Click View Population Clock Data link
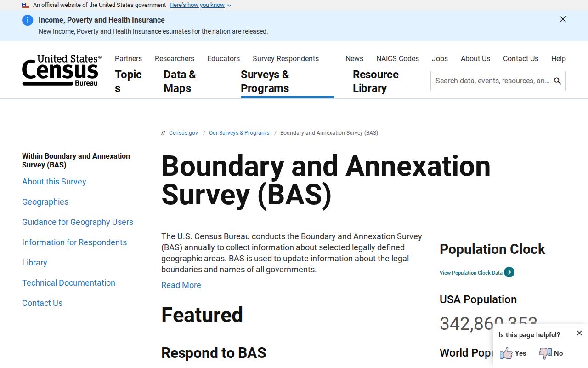Image resolution: width=588 pixels, height=368 pixels. tap(471, 273)
